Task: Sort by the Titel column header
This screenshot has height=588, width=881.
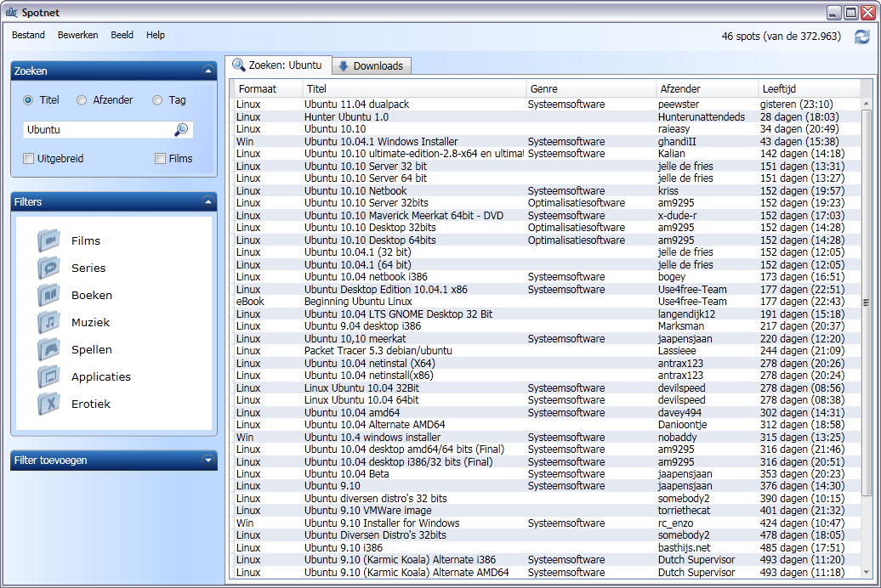Action: point(414,88)
